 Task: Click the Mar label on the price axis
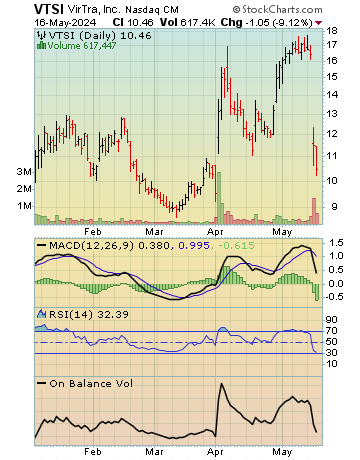tap(154, 231)
